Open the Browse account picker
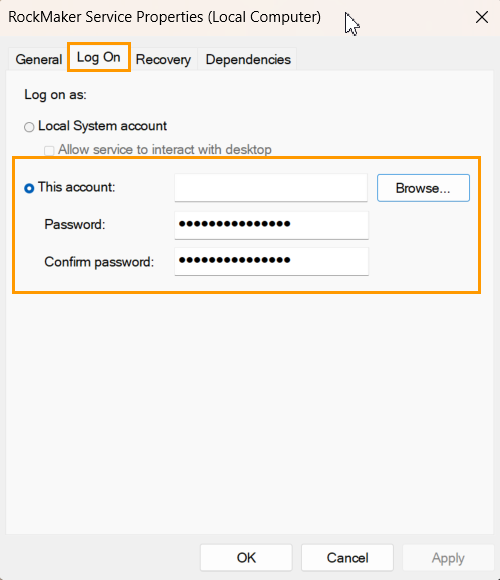500x580 pixels. (423, 188)
